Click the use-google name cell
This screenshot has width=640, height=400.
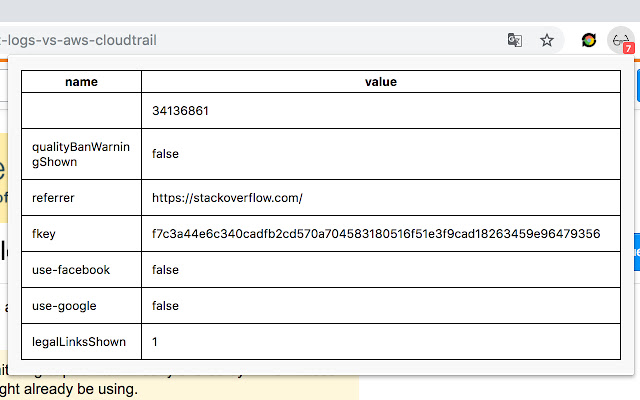pos(81,305)
